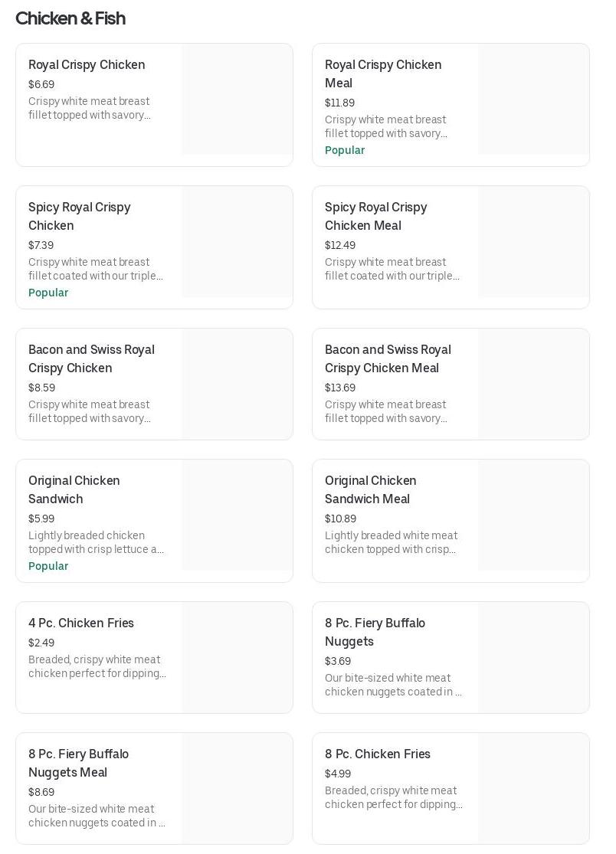
Task: Open Original Chicken Sandwich $5.99 item
Action: click(x=74, y=489)
